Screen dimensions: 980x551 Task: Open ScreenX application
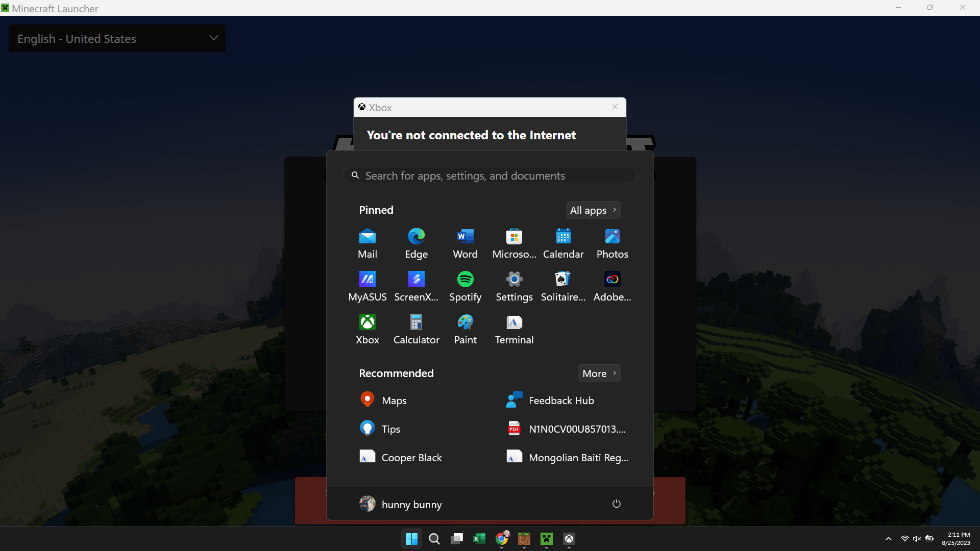pyautogui.click(x=416, y=285)
